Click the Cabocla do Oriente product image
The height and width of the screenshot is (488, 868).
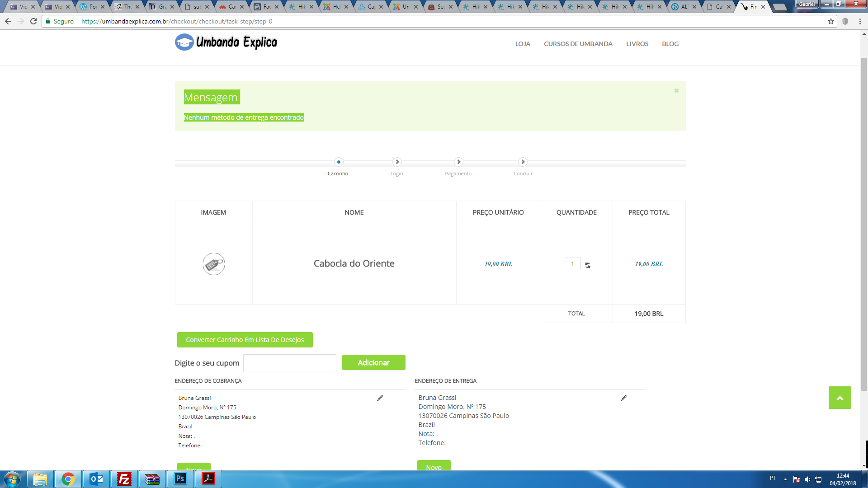tap(213, 264)
